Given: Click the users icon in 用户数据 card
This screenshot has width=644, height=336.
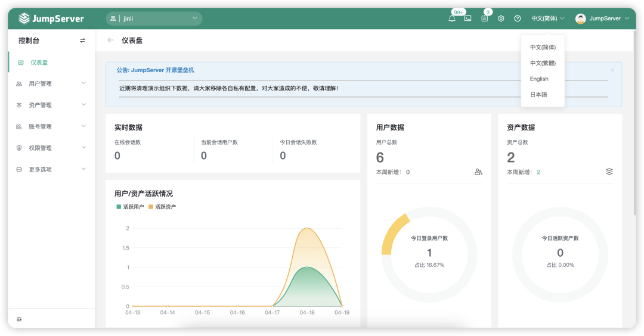Looking at the screenshot, I should tap(478, 172).
